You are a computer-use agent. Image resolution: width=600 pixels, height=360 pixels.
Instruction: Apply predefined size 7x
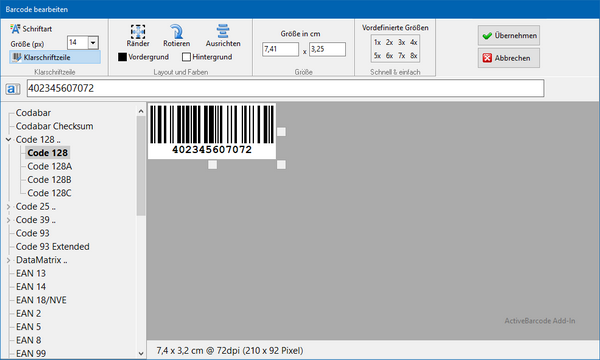point(401,56)
